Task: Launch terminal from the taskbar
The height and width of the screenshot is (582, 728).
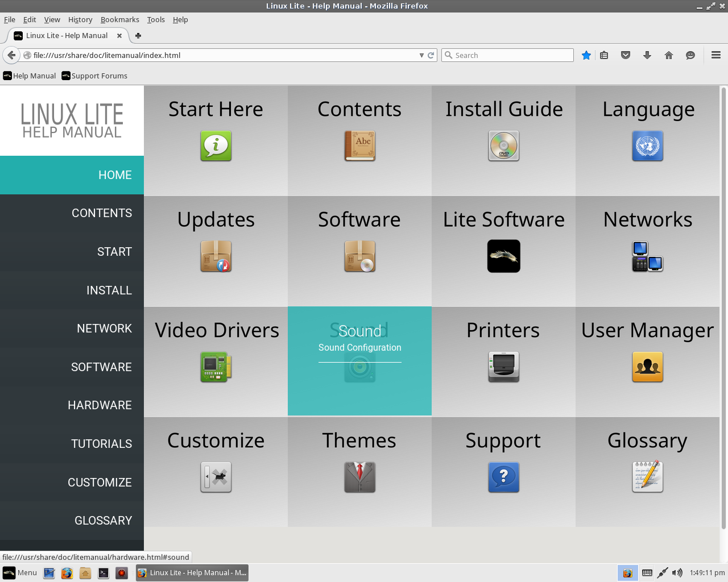Action: [104, 573]
